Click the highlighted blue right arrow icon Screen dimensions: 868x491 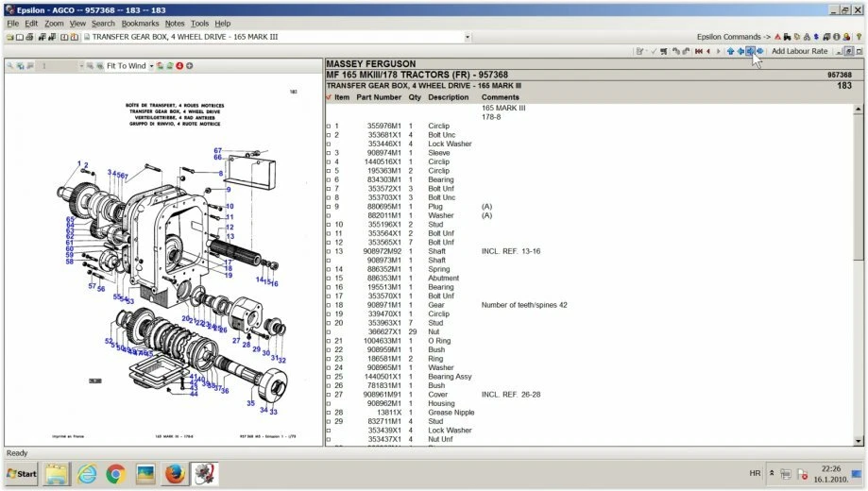[x=750, y=51]
